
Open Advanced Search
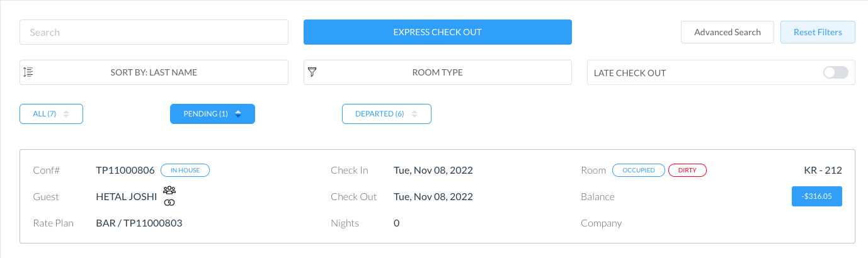727,32
